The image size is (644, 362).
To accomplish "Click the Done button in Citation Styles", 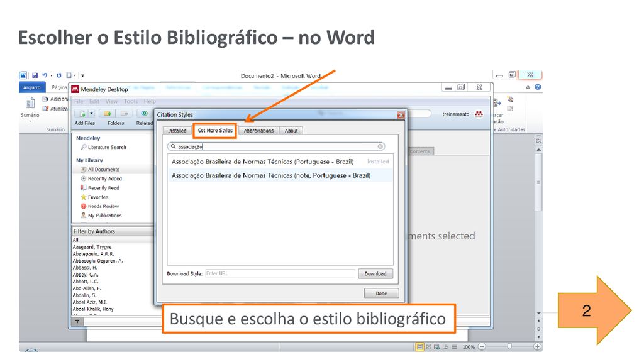I will point(381,293).
